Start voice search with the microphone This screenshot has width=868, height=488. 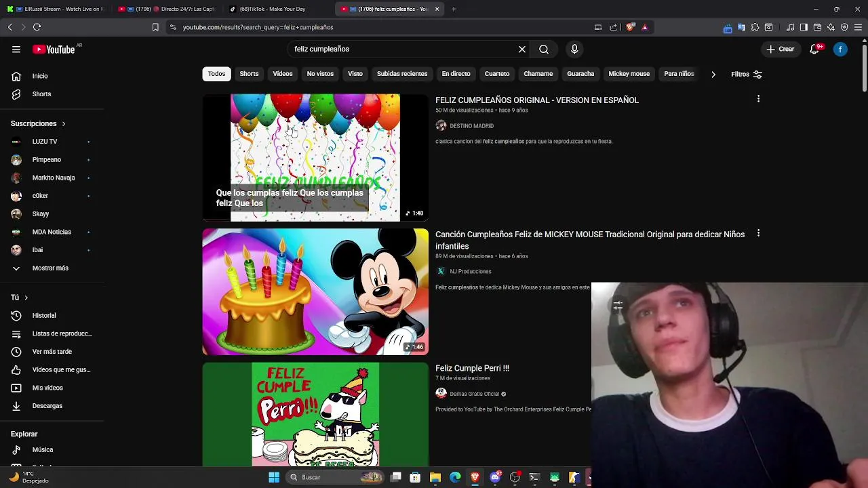pyautogui.click(x=574, y=49)
